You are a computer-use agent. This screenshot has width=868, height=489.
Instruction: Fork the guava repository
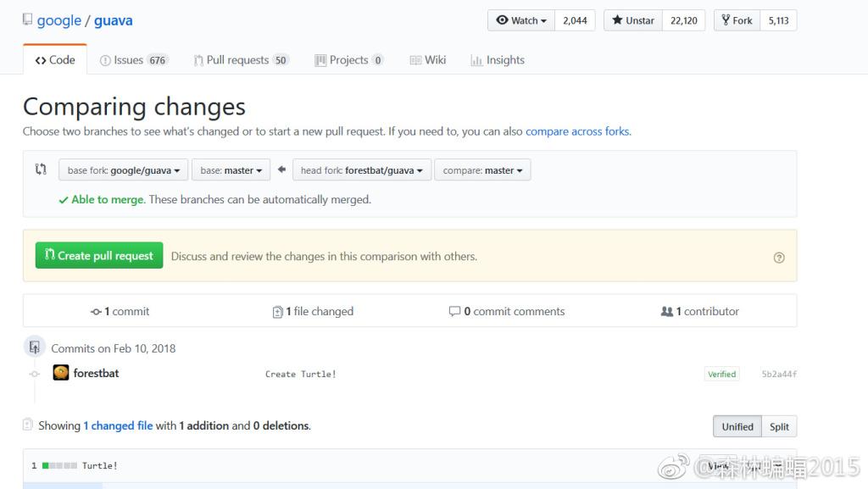coord(735,20)
